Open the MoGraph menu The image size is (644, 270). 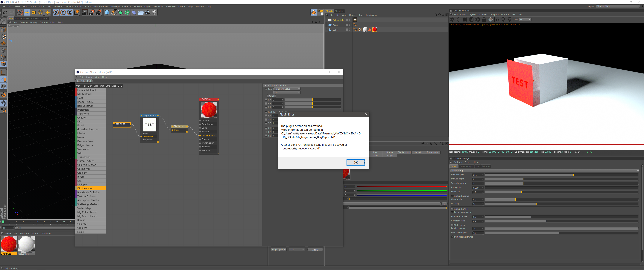[115, 7]
